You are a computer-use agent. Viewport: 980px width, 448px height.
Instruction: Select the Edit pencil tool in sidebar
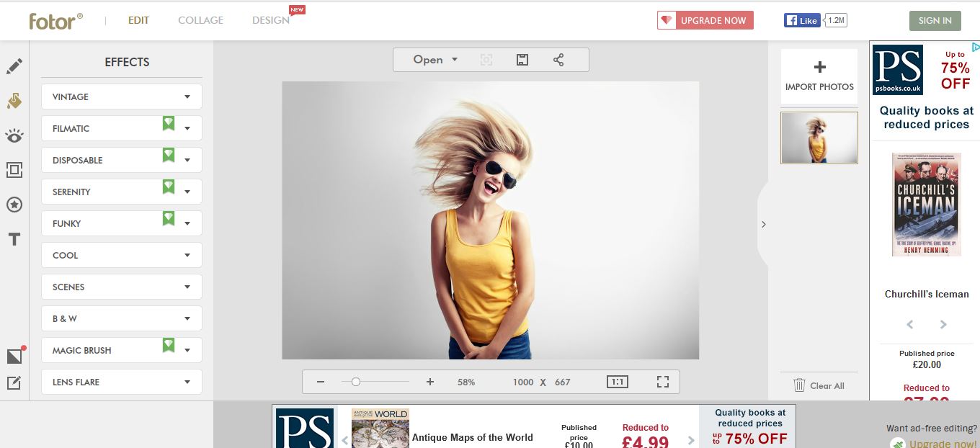pos(14,66)
